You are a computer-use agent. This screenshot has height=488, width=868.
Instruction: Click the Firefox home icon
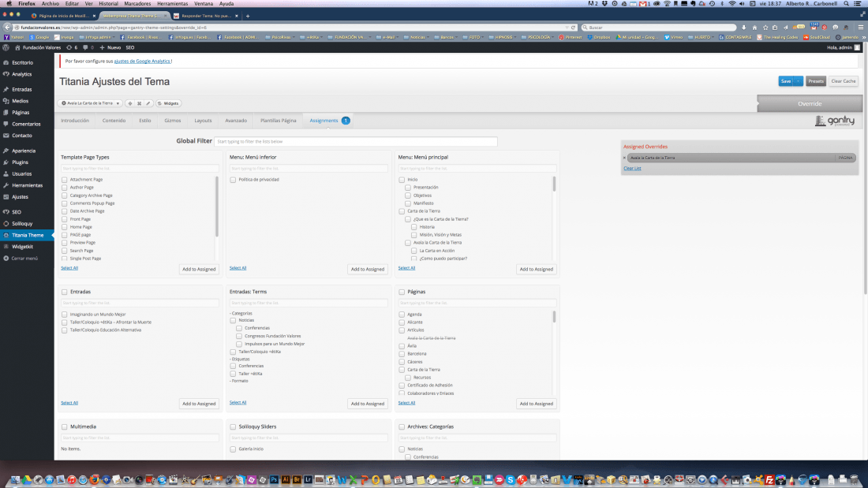coord(754,27)
